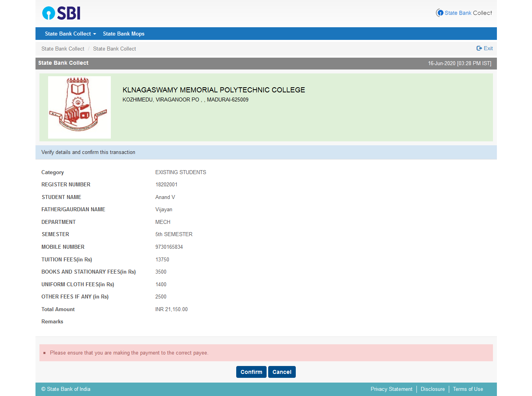Cancel the payment transaction

coord(282,372)
